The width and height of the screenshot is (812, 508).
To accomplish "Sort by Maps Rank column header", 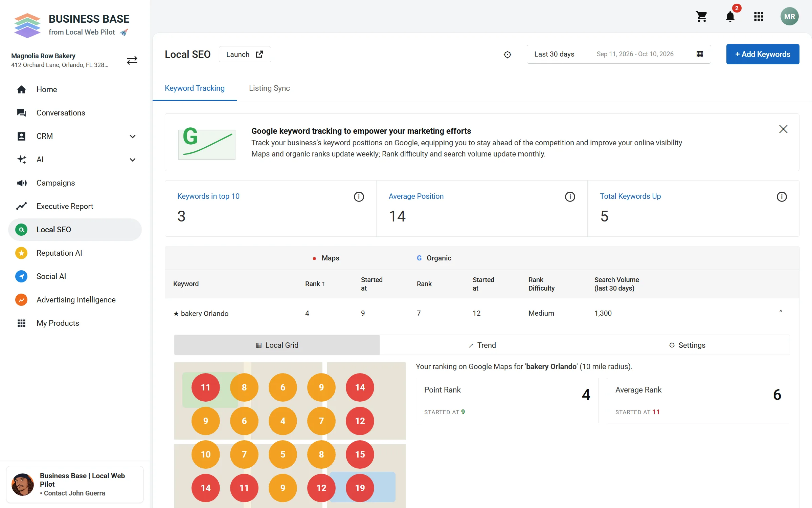I will click(x=315, y=284).
